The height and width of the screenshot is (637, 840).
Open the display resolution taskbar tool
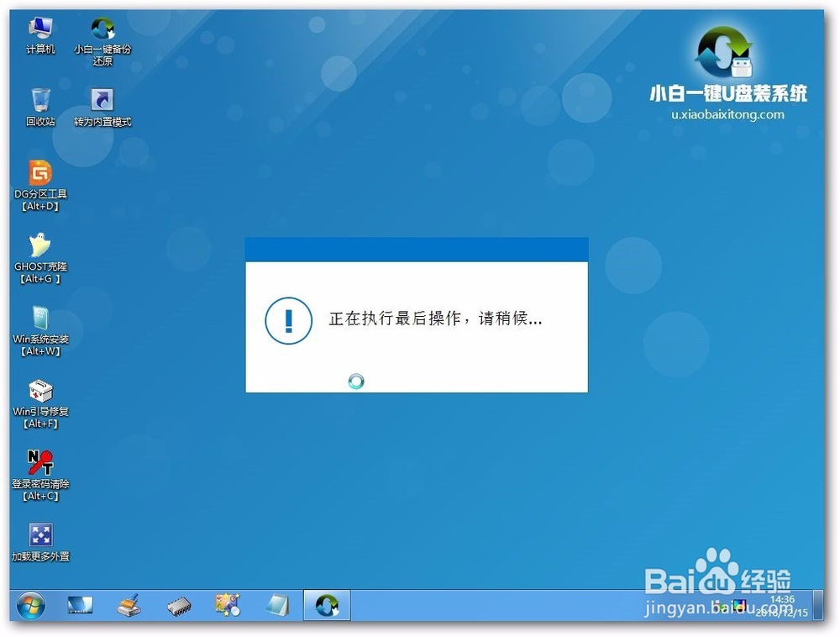81,604
